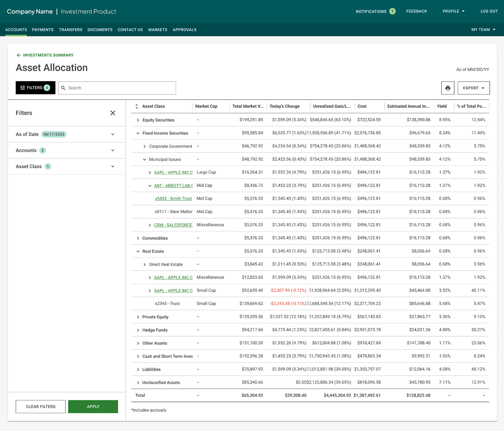
Task: Collapse the Fixed Income Securities row
Action: [x=138, y=133]
